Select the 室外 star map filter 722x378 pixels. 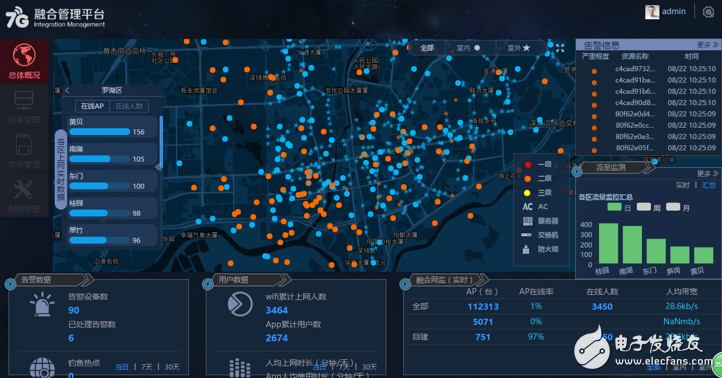tap(518, 48)
